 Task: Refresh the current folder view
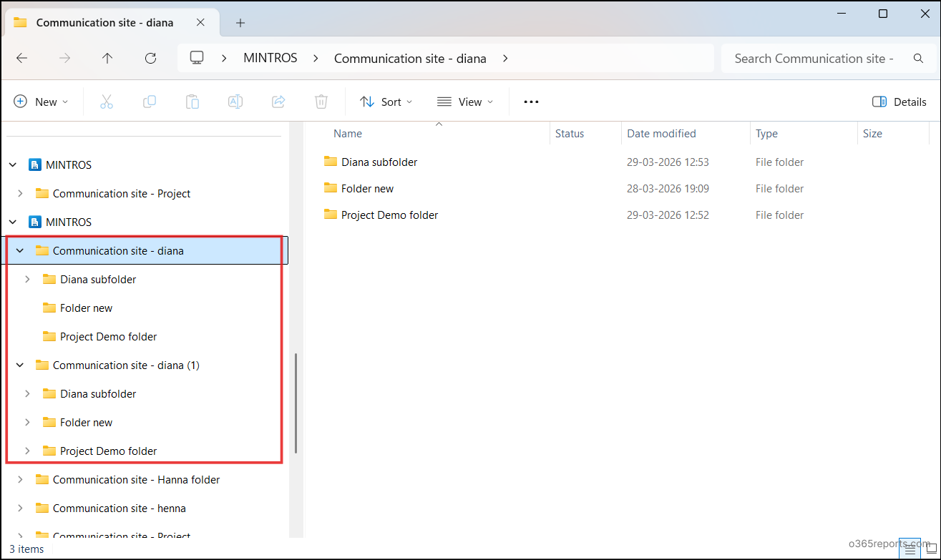[x=150, y=58]
